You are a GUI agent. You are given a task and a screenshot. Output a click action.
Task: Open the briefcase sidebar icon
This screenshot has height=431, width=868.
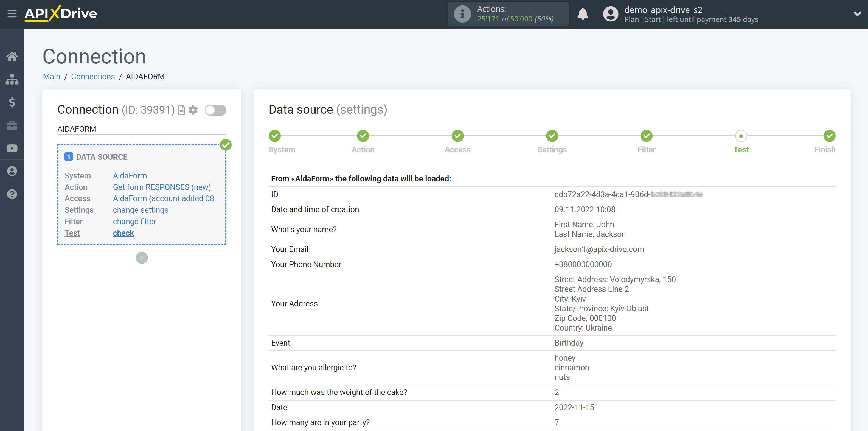[x=12, y=125]
